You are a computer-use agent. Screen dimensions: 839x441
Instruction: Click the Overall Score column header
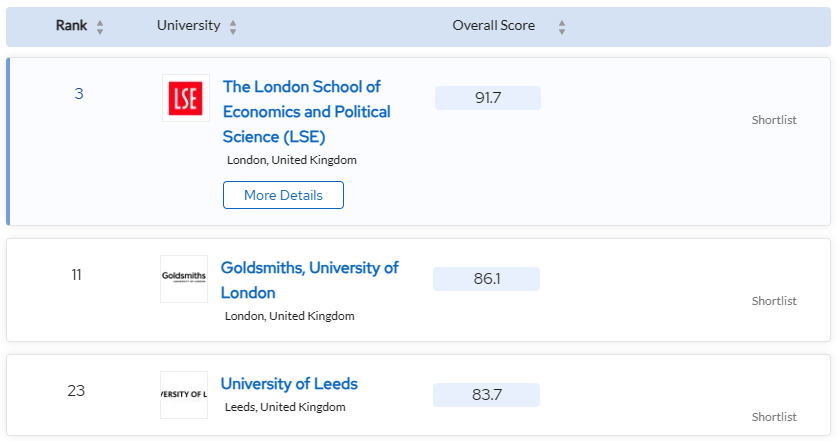click(493, 26)
